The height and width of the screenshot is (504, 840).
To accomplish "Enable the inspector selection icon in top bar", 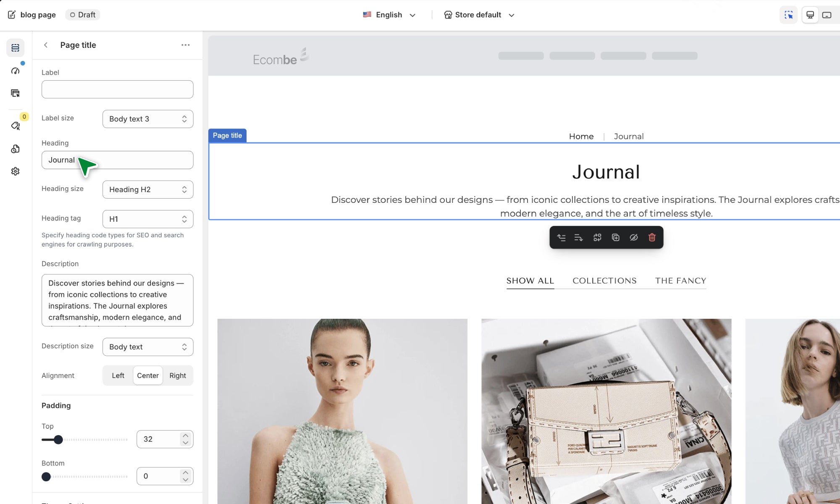I will click(788, 15).
